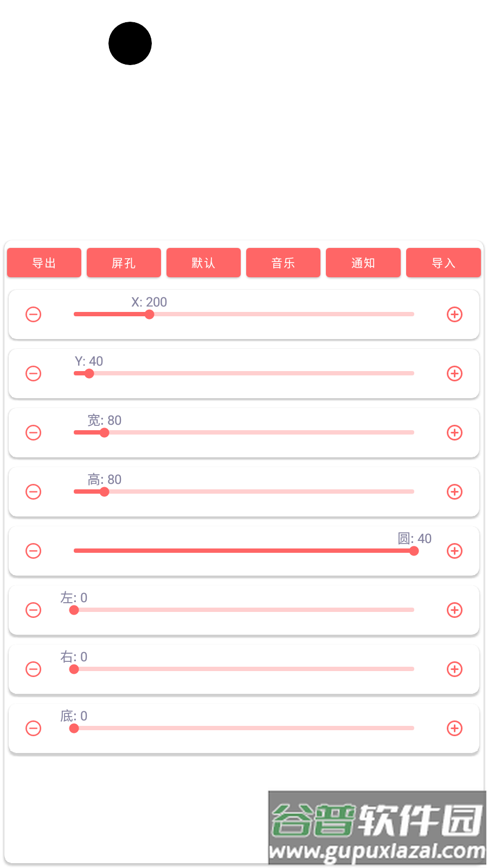The width and height of the screenshot is (488, 868).
Task: Click the minus icon for Y
Action: (x=34, y=374)
